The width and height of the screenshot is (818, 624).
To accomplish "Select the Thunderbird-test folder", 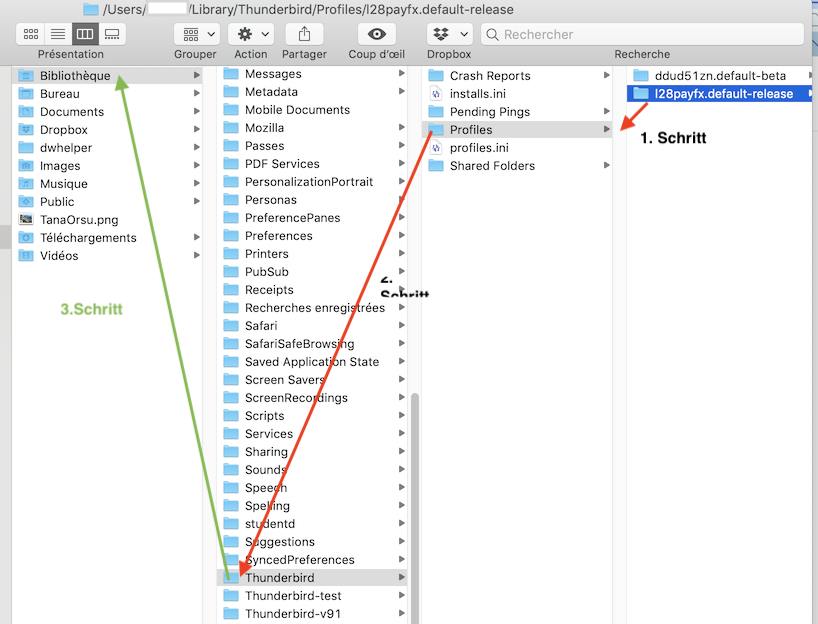I will click(312, 596).
